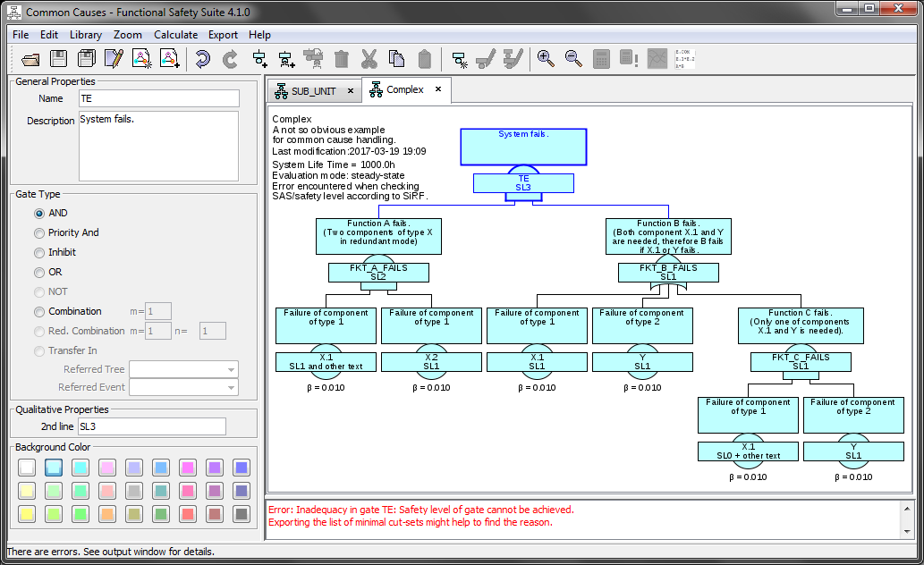The height and width of the screenshot is (565, 924).
Task: Select the FKT_A_FAILS gate in the tree
Action: (x=378, y=272)
